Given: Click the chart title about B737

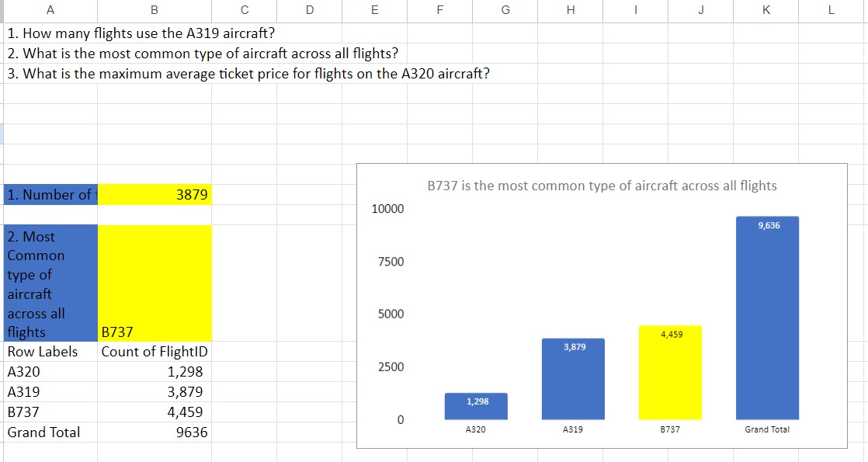Looking at the screenshot, I should tap(602, 186).
